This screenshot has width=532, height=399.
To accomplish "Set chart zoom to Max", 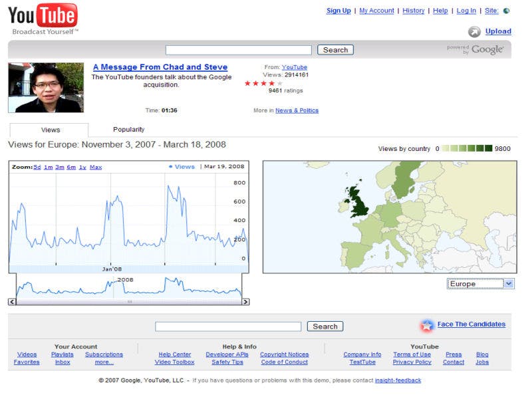I will point(96,167).
